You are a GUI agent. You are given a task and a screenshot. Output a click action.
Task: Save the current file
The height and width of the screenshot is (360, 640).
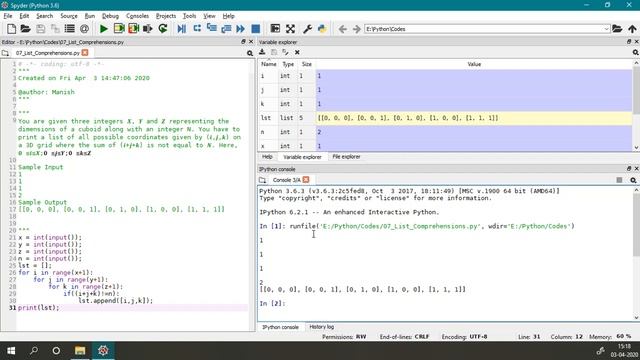(40, 29)
